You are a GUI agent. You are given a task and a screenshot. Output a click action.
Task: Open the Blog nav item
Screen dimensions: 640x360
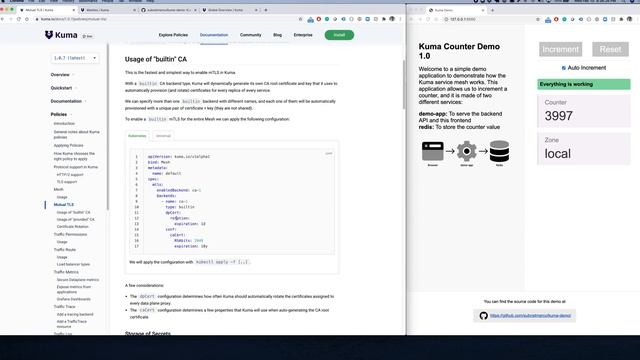tap(278, 35)
